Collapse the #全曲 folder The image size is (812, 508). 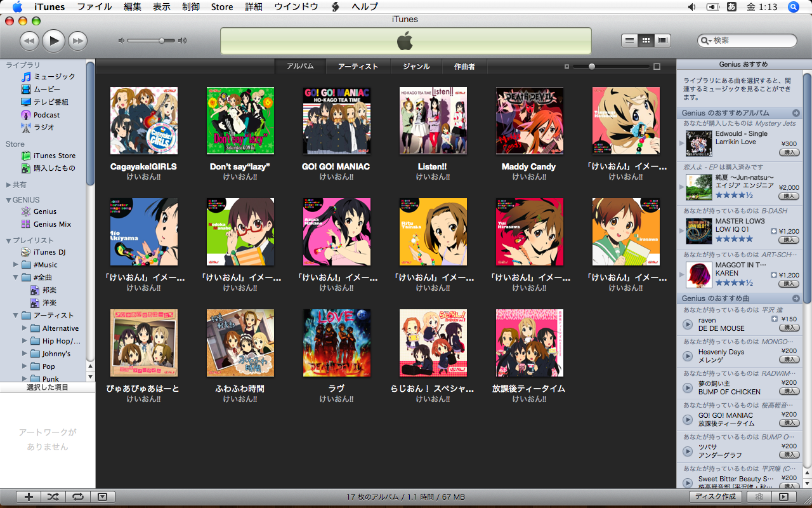[x=16, y=277]
